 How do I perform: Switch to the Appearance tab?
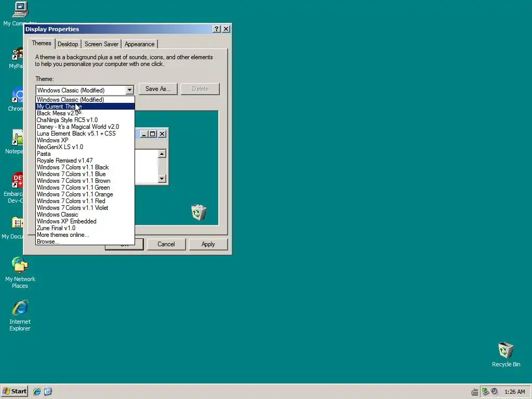click(139, 44)
